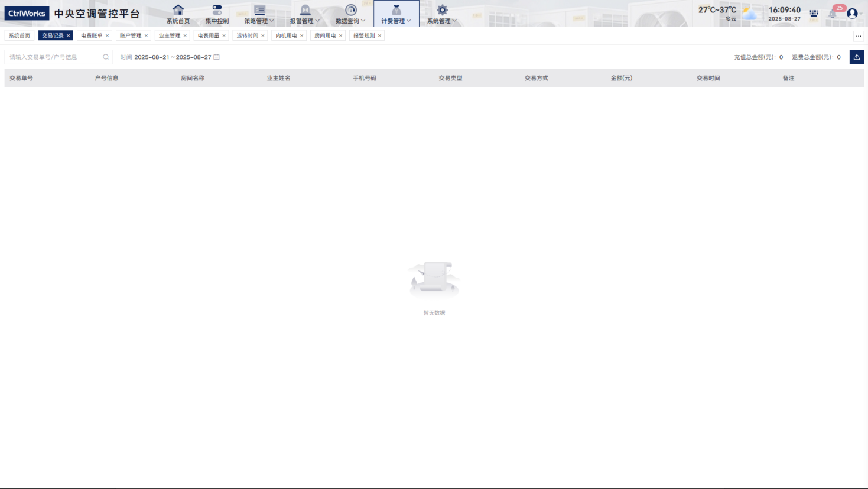The width and height of the screenshot is (868, 489).
Task: Close the 账户管理 tab
Action: 147,35
